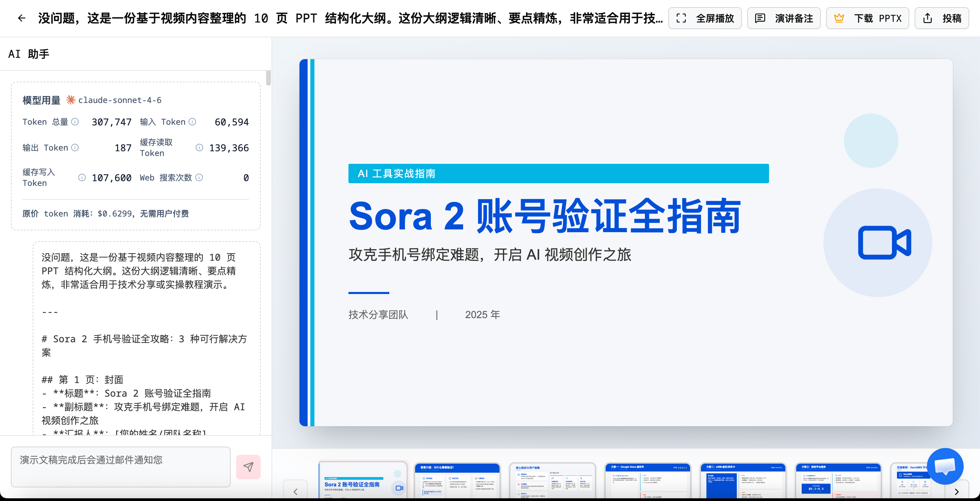The width and height of the screenshot is (980, 501).
Task: Click 下载 PPTX download button
Action: pyautogui.click(x=867, y=18)
